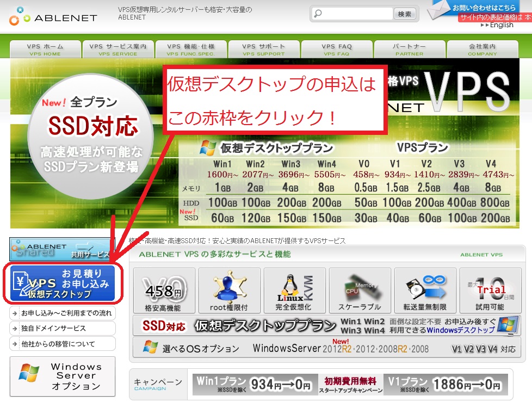532x402 pixels.
Task: Open the VPS サービス案内 tab
Action: tap(117, 50)
